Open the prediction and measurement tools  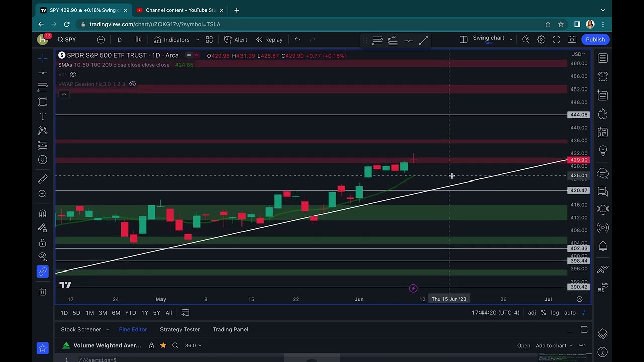tap(43, 145)
